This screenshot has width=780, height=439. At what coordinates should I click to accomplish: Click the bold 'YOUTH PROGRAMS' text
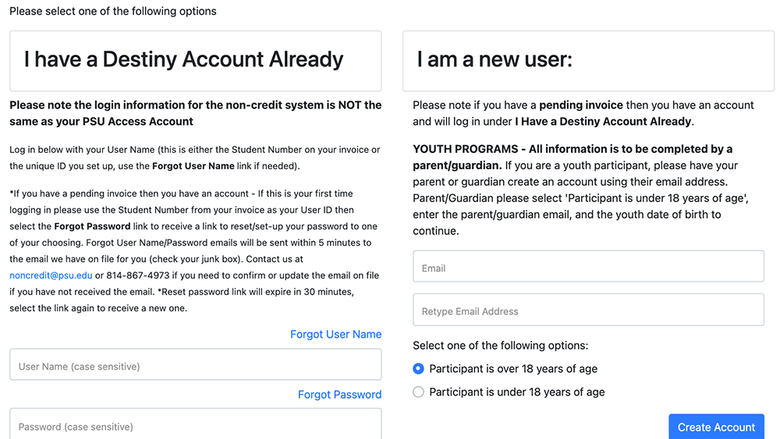pos(465,149)
